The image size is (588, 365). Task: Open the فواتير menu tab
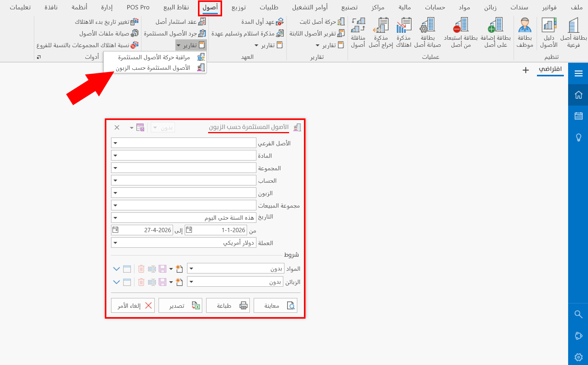point(549,7)
